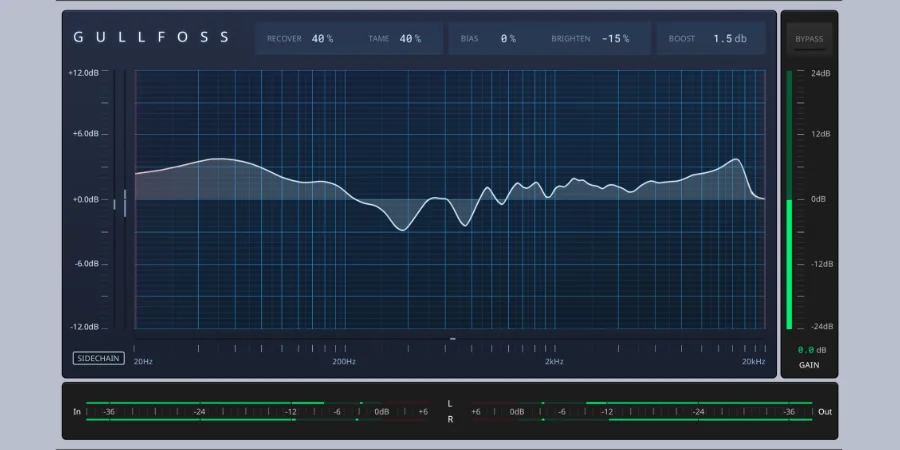The width and height of the screenshot is (900, 450).
Task: Click the 12dB gain scale label
Action: 821,134
